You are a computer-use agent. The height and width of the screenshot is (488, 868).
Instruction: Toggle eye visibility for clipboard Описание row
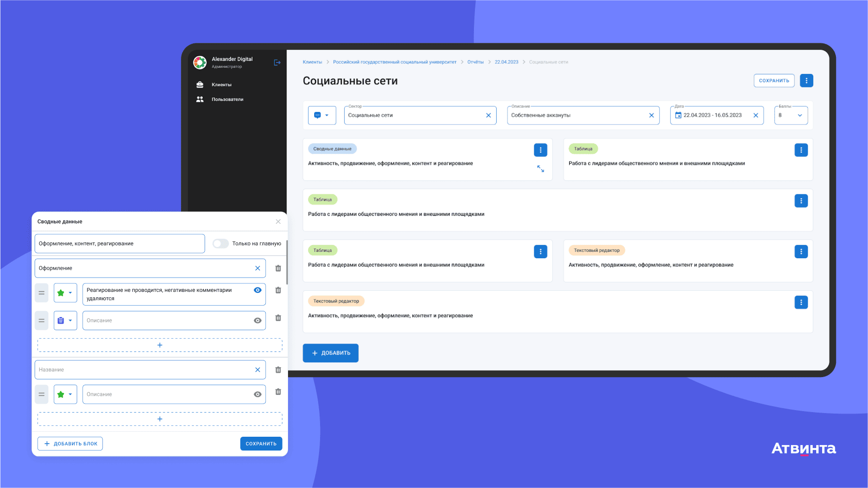point(257,320)
